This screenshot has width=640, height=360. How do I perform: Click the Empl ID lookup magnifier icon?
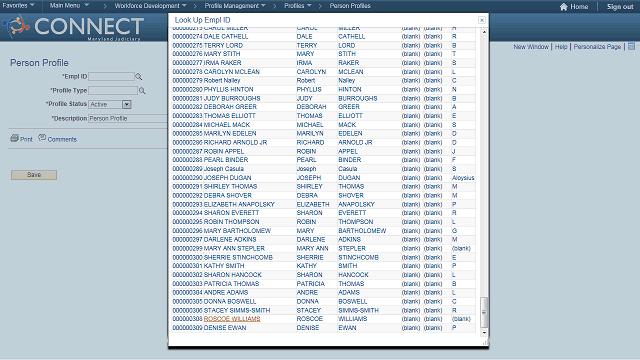[x=139, y=77]
